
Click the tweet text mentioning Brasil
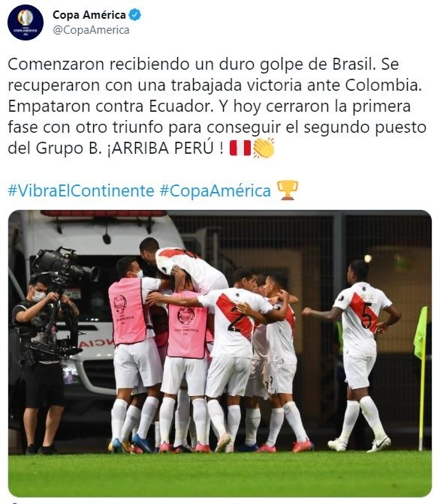pos(215,106)
